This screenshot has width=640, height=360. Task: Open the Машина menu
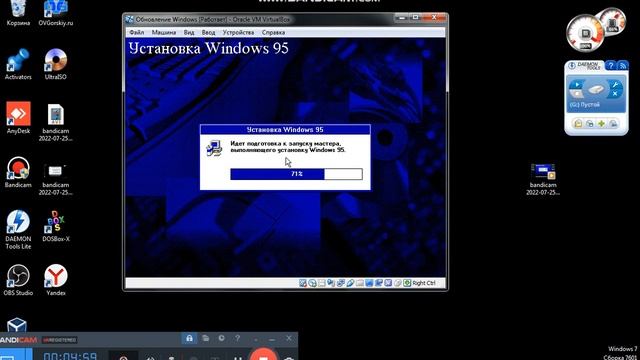(x=164, y=32)
